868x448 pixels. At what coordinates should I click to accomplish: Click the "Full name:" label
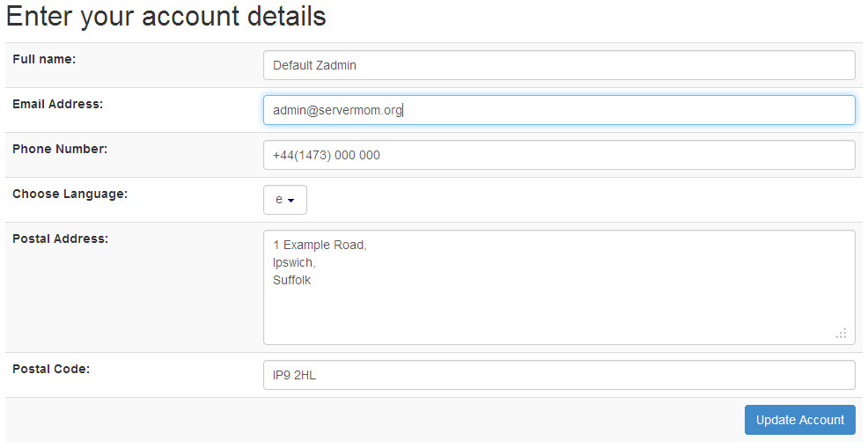click(x=44, y=59)
